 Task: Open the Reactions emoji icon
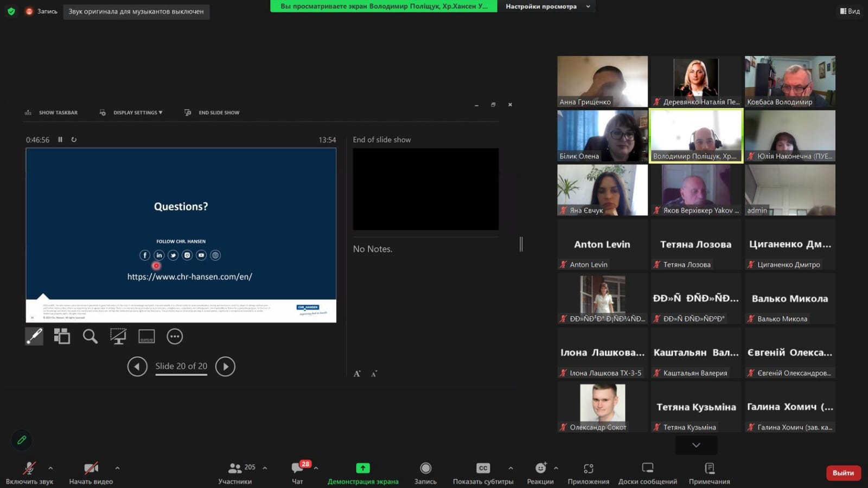click(x=540, y=468)
